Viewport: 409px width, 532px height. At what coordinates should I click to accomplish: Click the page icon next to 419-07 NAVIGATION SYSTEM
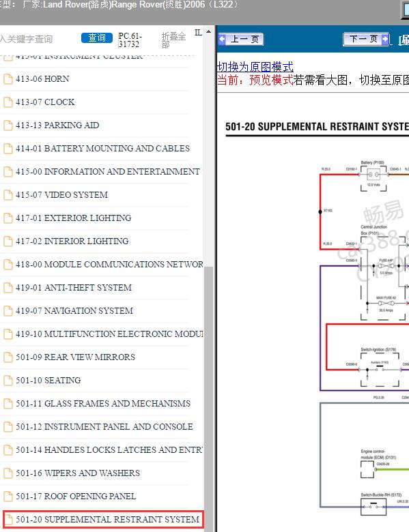(x=8, y=311)
